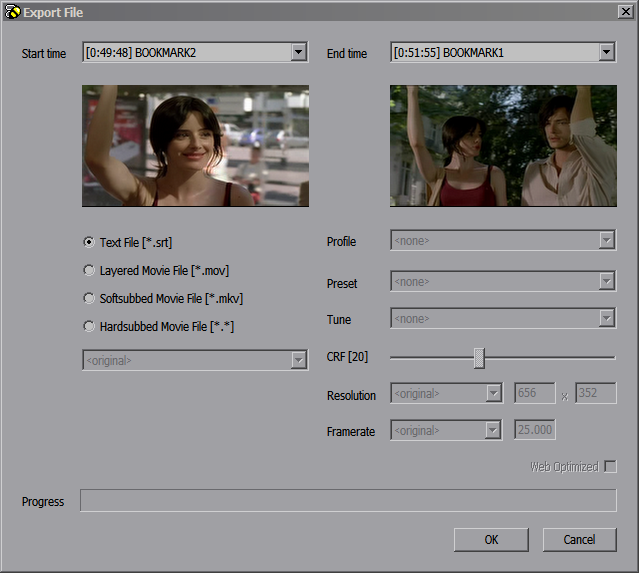Click the Framerate label
Image resolution: width=639 pixels, height=573 pixels.
tap(351, 432)
